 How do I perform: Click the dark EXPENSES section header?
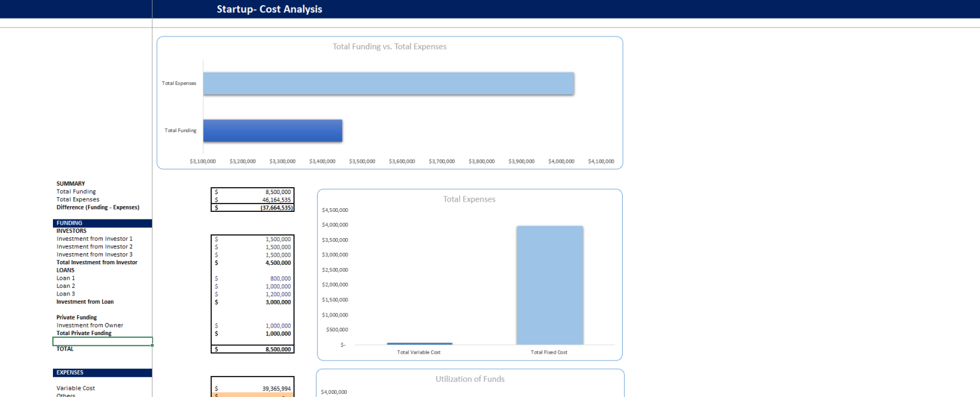click(x=101, y=372)
